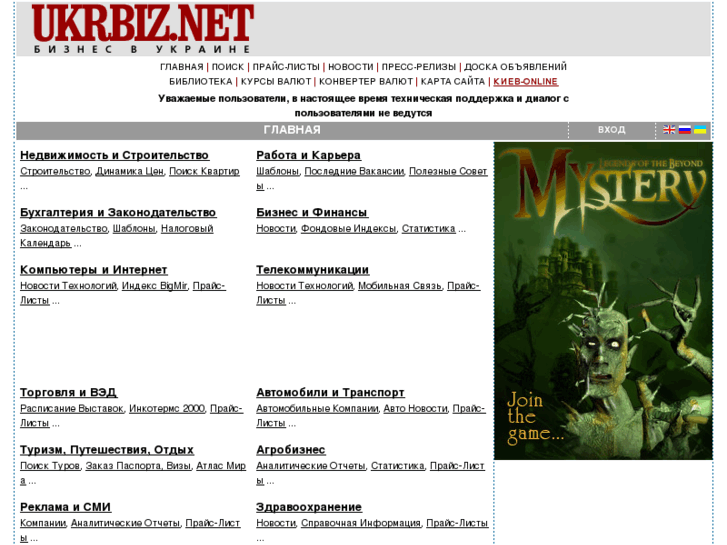
Task: Open Работа и Карьера category
Action: [x=308, y=155]
